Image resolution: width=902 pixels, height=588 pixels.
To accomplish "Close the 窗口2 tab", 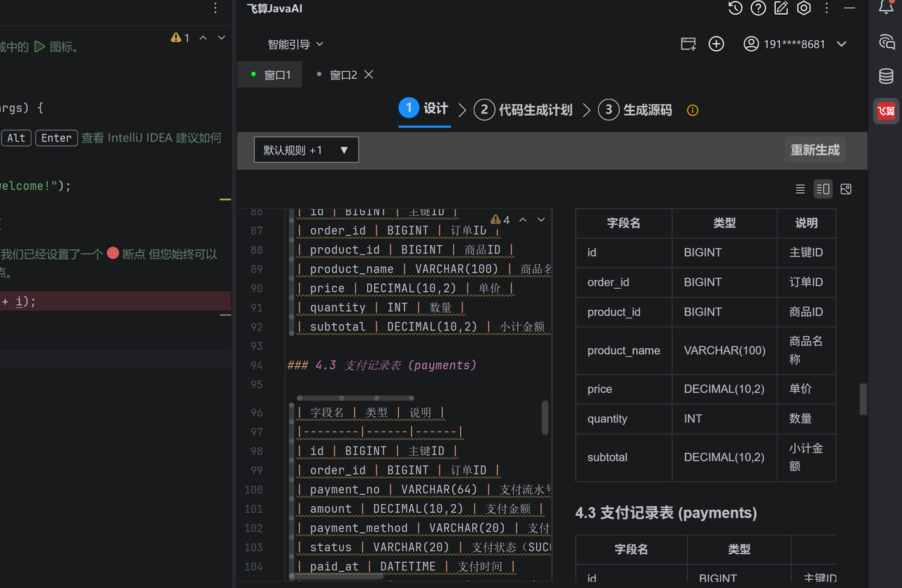I will pos(369,75).
